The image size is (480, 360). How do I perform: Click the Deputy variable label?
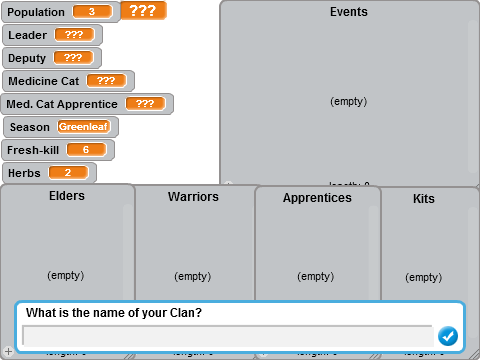27,58
